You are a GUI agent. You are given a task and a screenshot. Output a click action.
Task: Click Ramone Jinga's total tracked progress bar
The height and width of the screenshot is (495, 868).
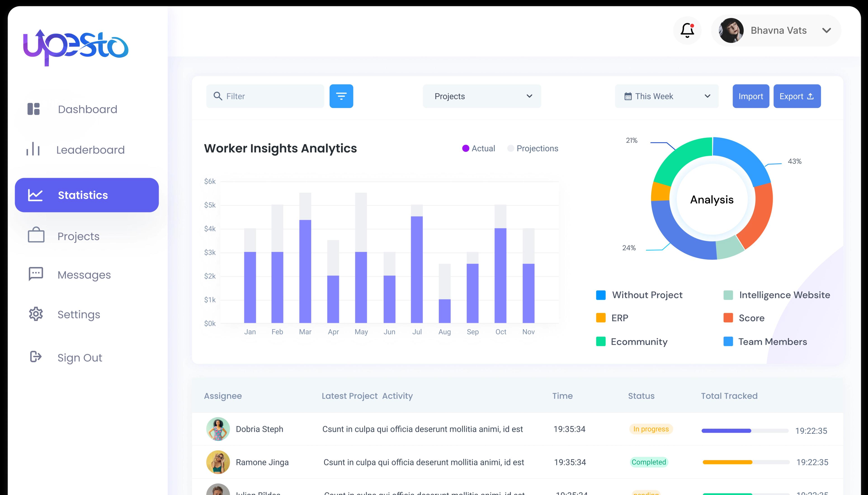pos(746,462)
